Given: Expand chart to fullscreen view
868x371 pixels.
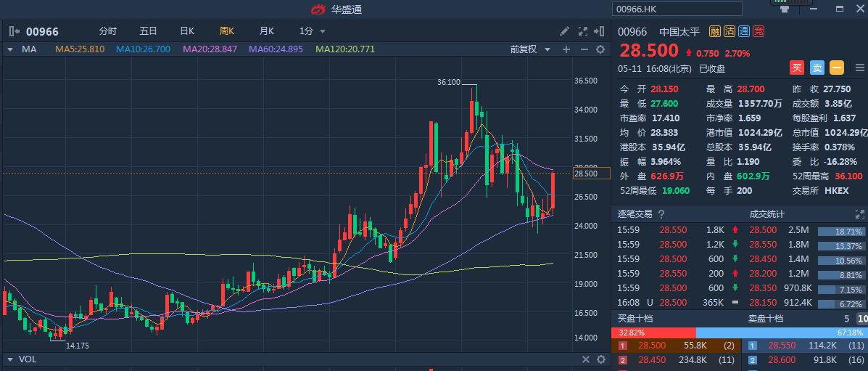Looking at the screenshot, I should [x=582, y=31].
